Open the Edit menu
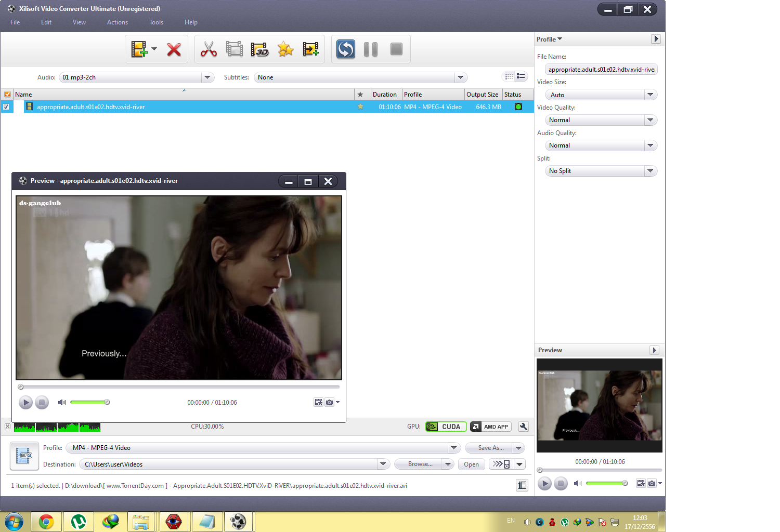This screenshot has width=780, height=532. click(x=46, y=22)
